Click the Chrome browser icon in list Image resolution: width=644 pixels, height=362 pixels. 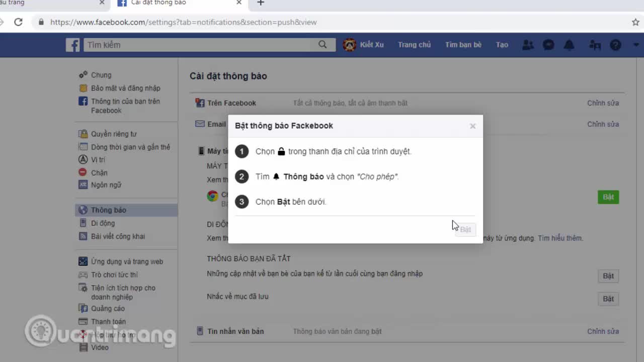(213, 196)
